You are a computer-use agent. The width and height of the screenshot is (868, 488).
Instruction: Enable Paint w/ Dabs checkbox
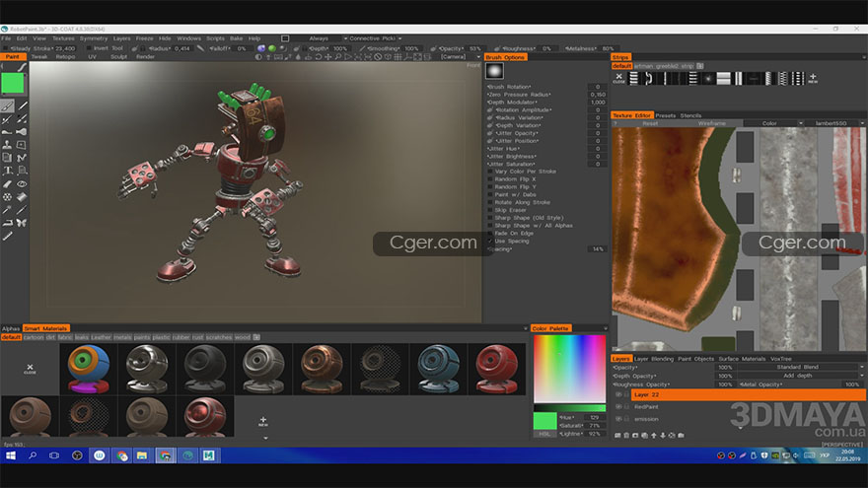[x=490, y=195]
